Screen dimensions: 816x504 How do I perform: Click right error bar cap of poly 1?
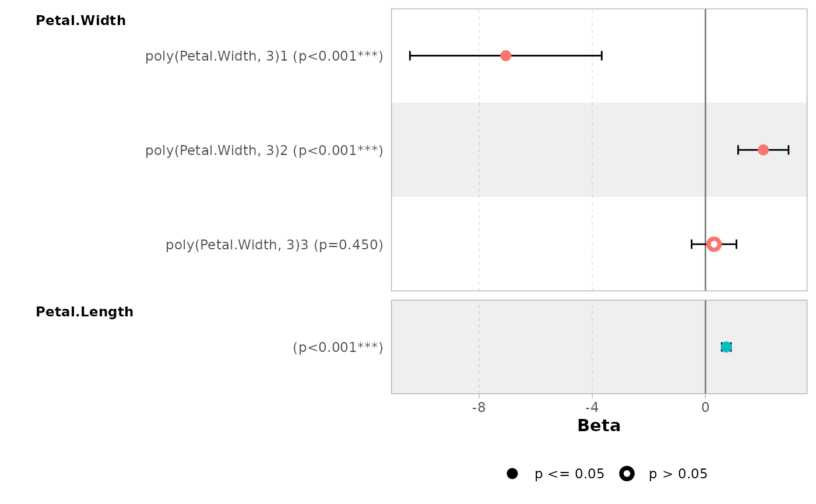pyautogui.click(x=602, y=55)
